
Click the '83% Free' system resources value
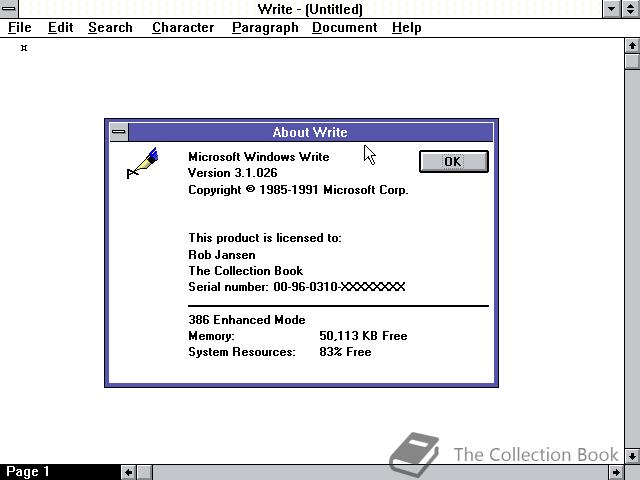pos(345,352)
